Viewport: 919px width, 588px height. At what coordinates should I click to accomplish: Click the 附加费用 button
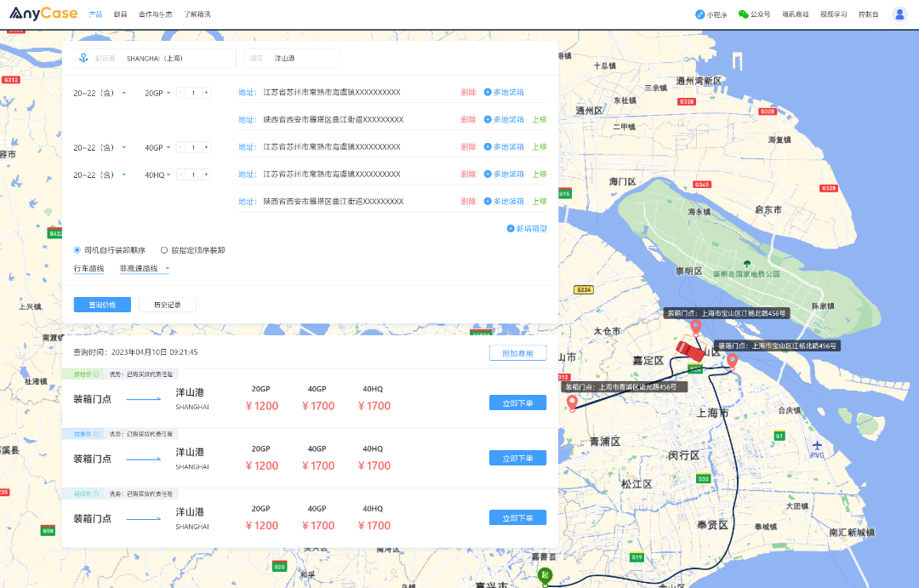click(x=518, y=353)
